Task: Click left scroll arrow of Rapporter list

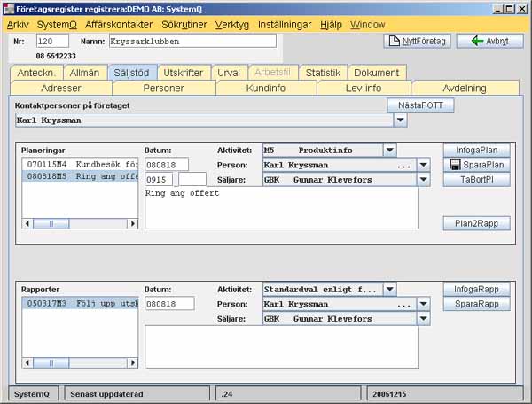Action: [27, 363]
